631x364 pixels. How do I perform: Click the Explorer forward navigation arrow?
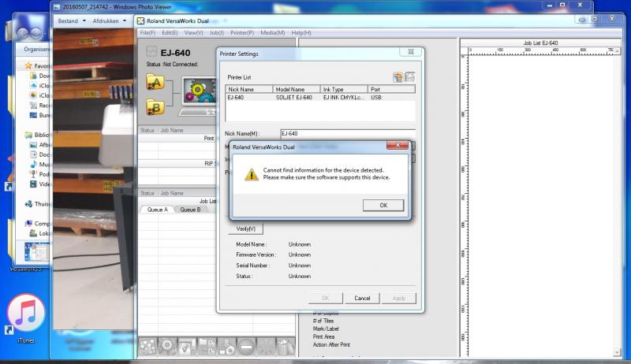(35, 32)
